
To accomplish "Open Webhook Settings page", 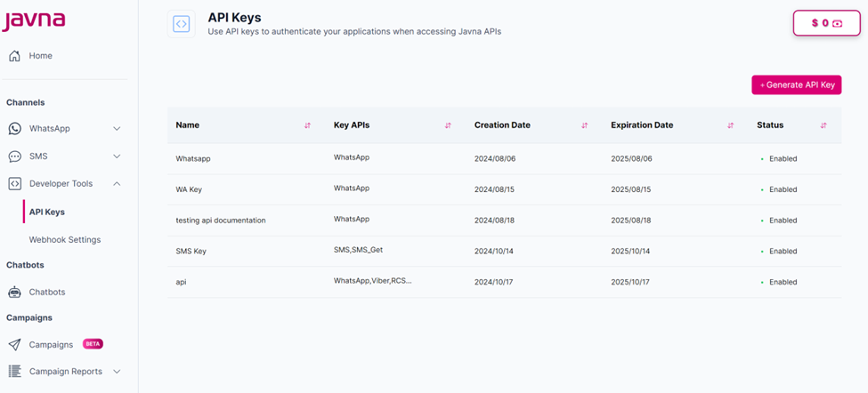I will point(65,240).
